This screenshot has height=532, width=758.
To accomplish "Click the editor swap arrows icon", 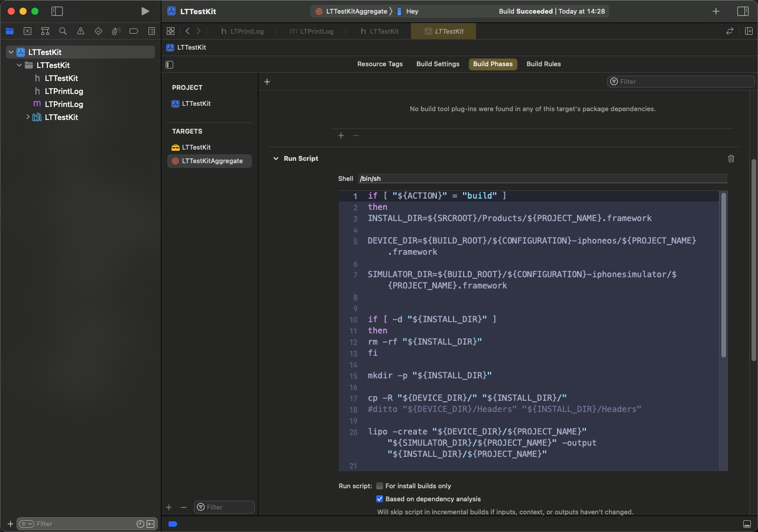I will (730, 31).
